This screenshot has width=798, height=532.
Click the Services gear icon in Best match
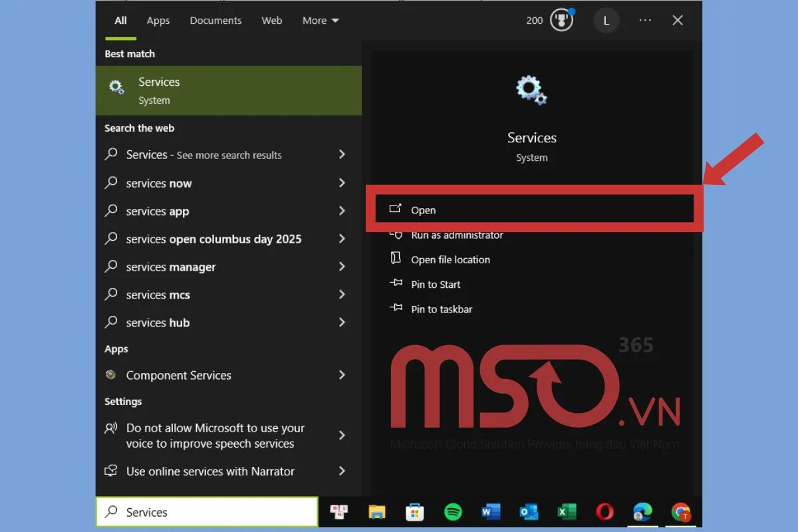[117, 88]
